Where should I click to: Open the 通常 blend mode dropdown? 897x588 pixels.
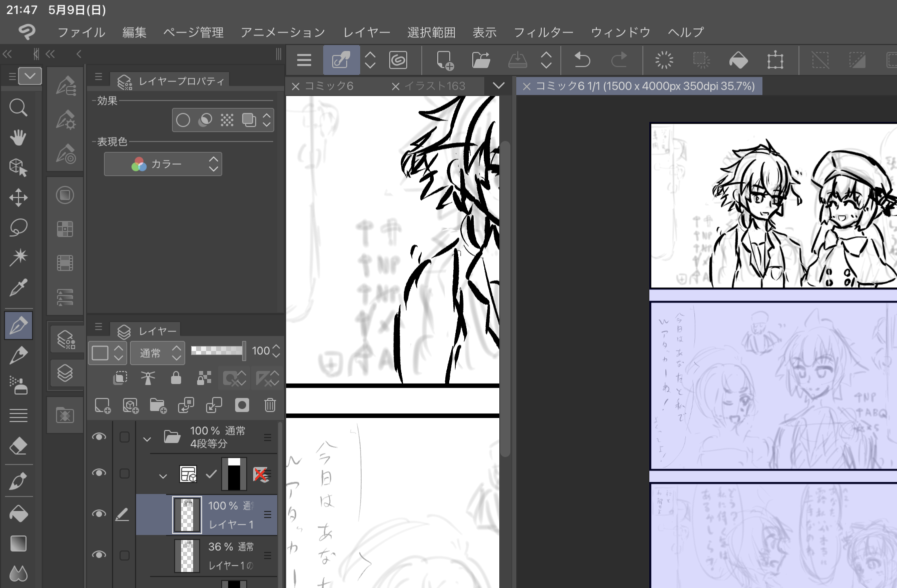[x=158, y=353]
